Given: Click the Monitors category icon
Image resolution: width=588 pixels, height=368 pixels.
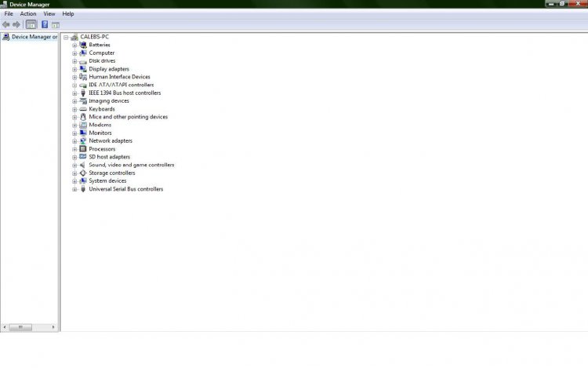Looking at the screenshot, I should tap(83, 133).
